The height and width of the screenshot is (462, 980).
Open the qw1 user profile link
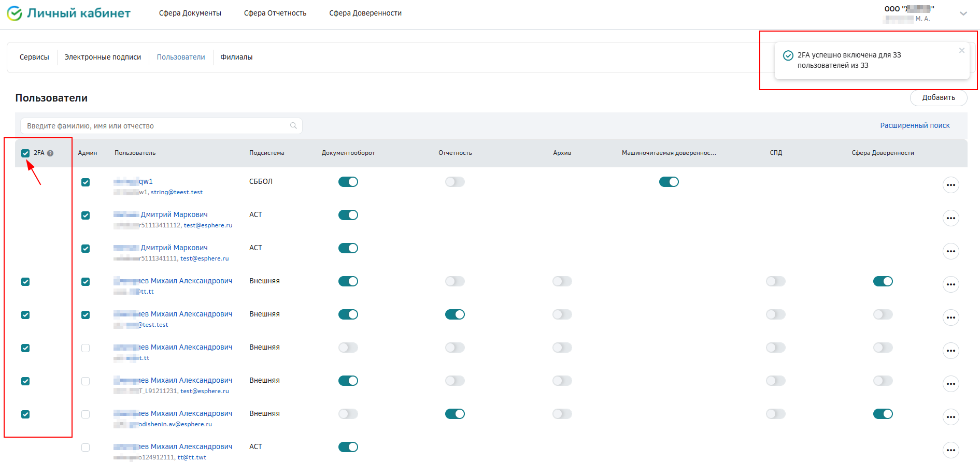(133, 182)
